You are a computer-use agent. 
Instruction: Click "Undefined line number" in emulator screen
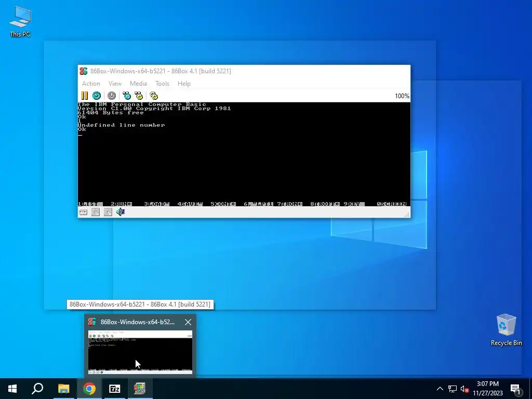click(121, 125)
